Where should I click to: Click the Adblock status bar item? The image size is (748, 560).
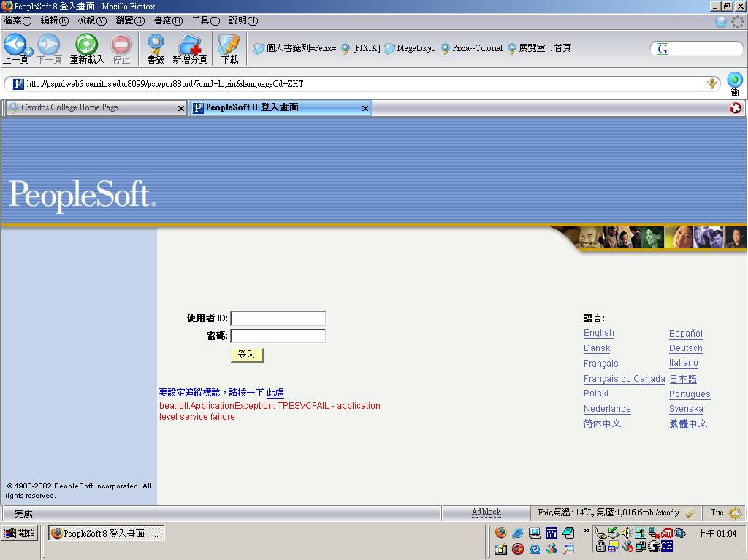(x=486, y=513)
